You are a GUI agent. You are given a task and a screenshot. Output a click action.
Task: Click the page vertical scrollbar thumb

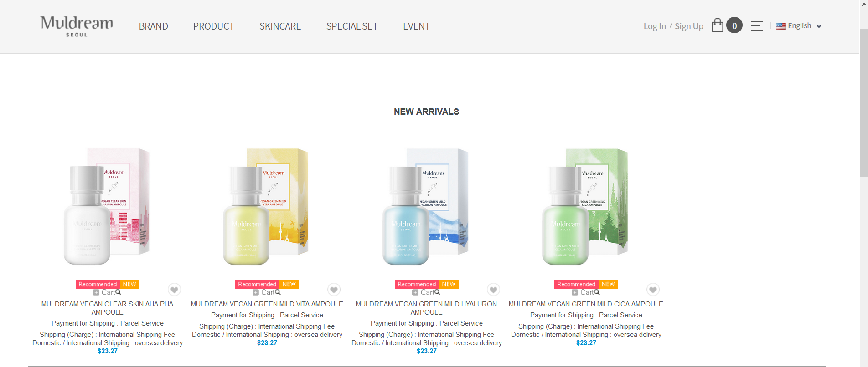[863, 102]
